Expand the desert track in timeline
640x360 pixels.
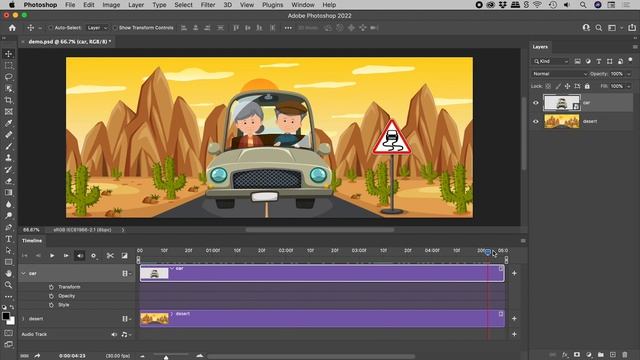(x=23, y=319)
